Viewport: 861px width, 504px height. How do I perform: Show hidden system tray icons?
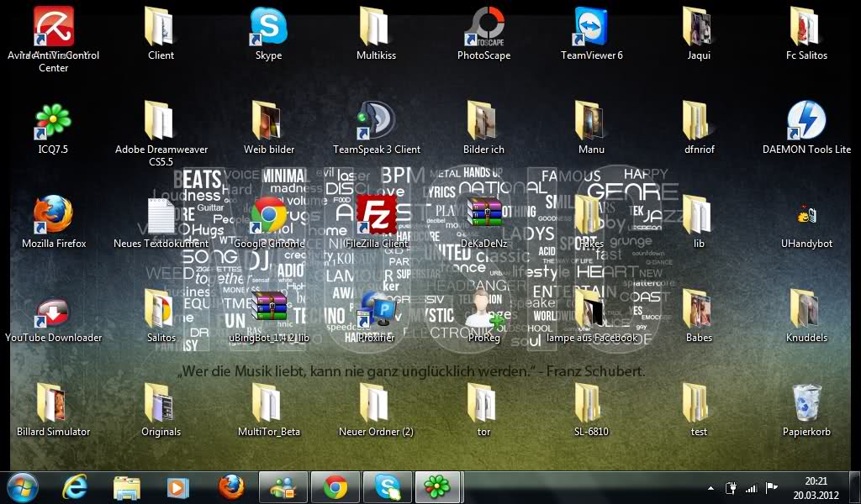(711, 488)
